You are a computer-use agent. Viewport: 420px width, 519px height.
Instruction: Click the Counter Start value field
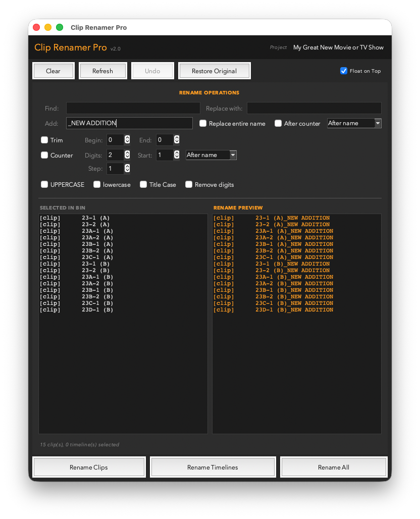coord(165,154)
